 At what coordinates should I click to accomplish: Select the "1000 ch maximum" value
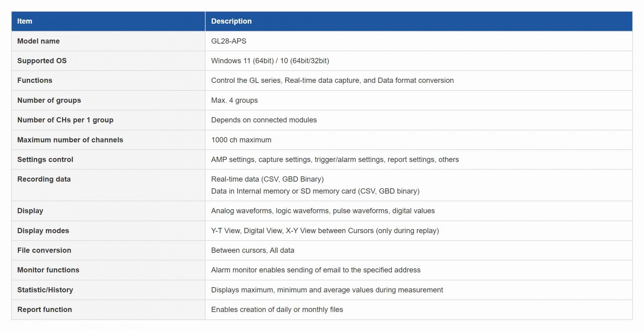click(x=241, y=140)
